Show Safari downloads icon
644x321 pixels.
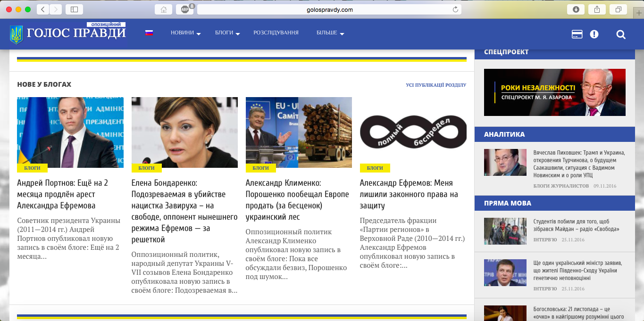[x=576, y=9]
